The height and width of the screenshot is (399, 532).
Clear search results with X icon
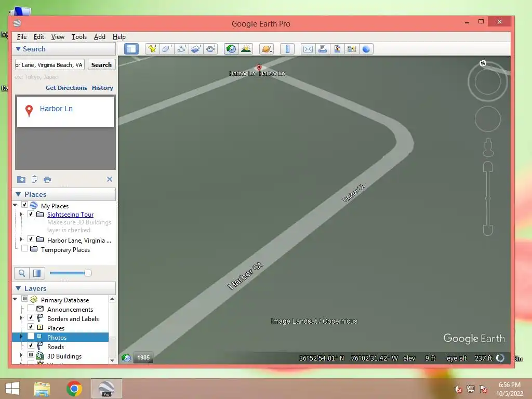coord(110,179)
